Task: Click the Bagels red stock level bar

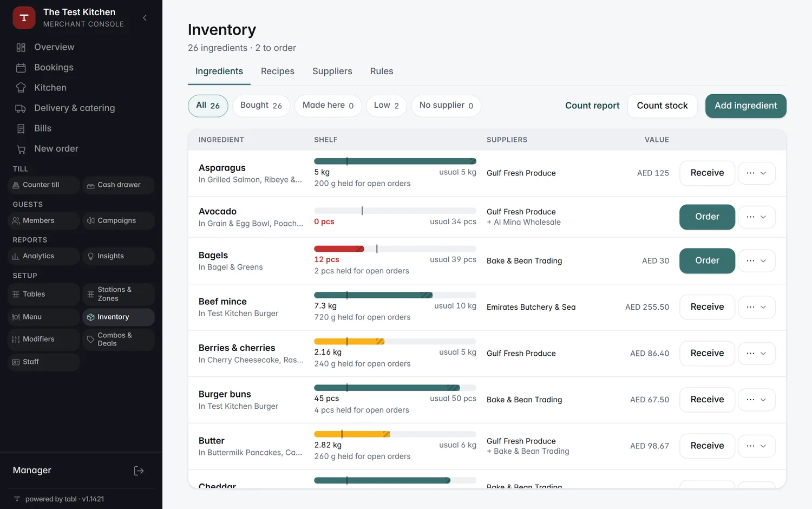Action: click(339, 249)
